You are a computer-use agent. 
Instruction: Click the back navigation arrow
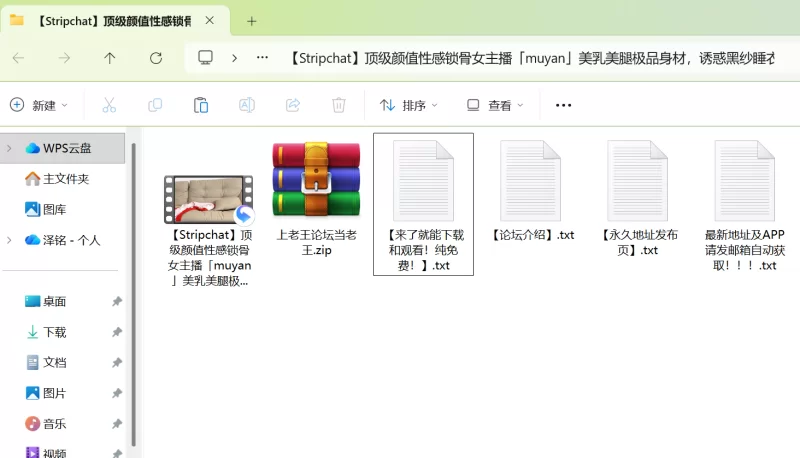coord(18,58)
